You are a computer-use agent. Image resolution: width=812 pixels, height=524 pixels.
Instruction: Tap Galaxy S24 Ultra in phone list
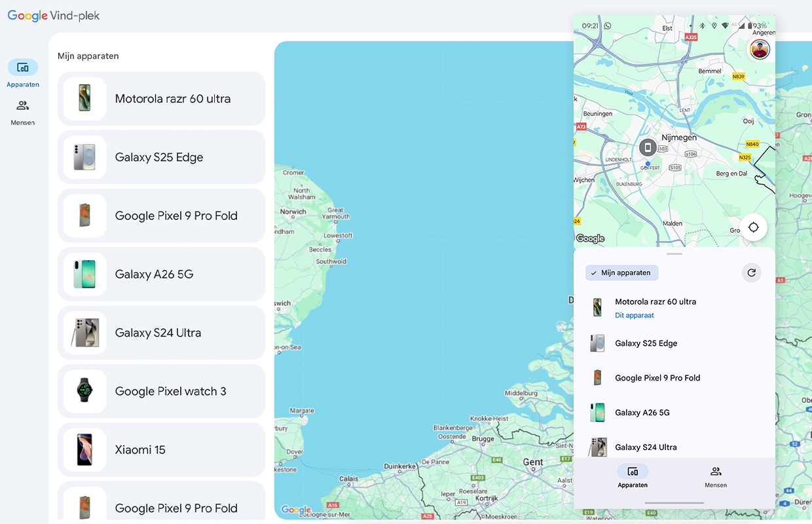coord(674,445)
